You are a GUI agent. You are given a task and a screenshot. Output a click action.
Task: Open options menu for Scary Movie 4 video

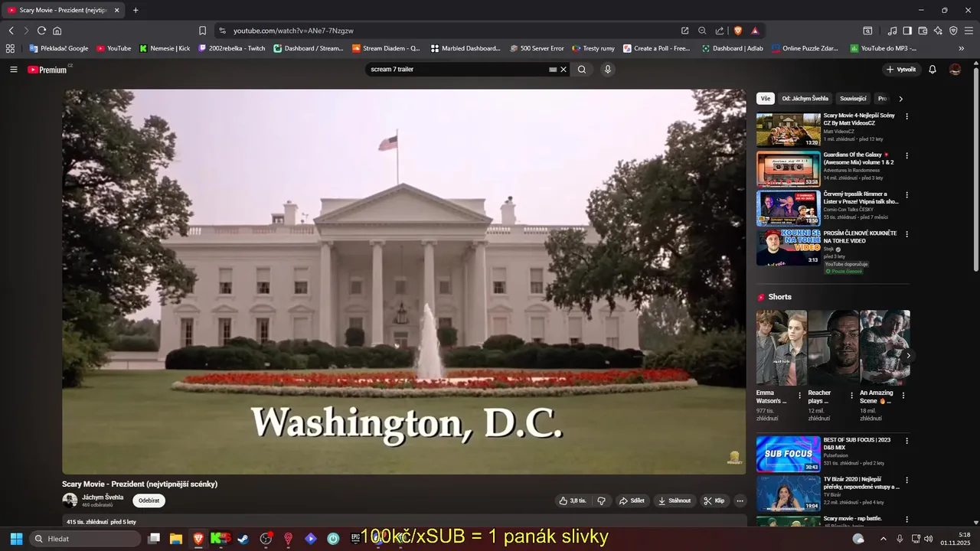point(907,116)
